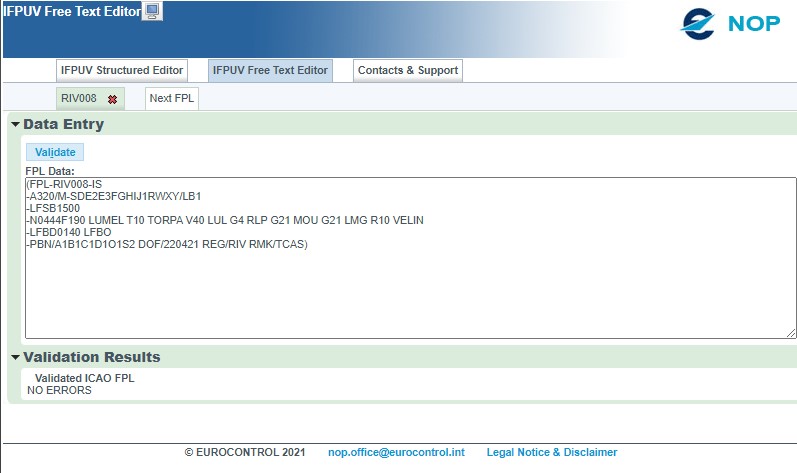The image size is (797, 473).
Task: Click the -LFBD0140 LFBO destination line
Action: [69, 232]
